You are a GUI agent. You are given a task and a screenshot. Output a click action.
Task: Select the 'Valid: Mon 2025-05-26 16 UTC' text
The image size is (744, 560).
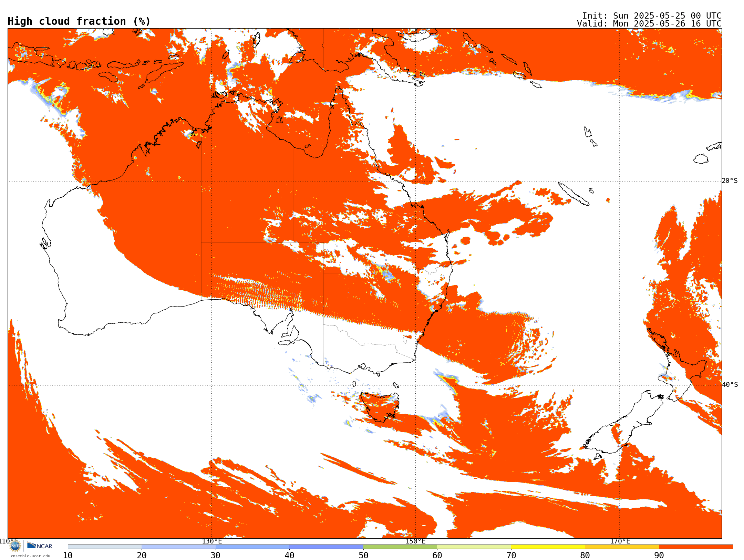[649, 24]
